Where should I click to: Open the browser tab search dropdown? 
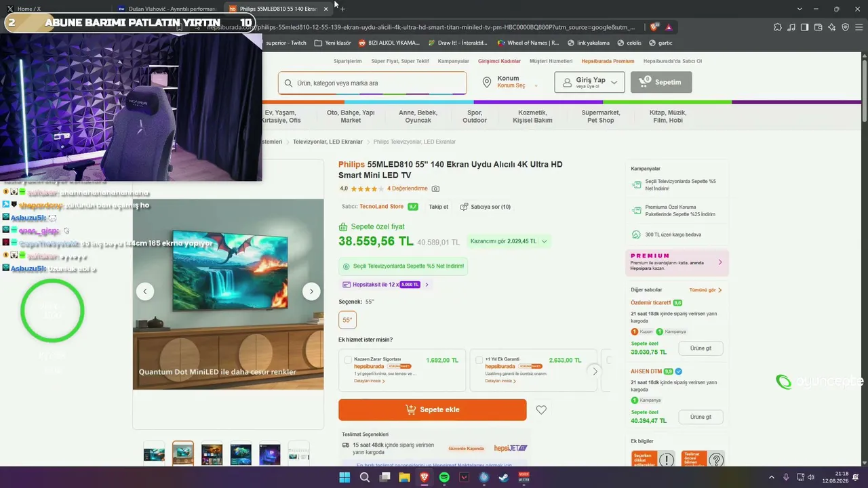(x=800, y=9)
